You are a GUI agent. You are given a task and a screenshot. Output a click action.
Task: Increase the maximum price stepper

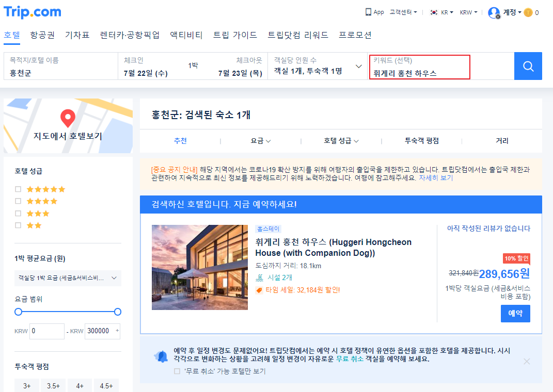[x=117, y=331]
